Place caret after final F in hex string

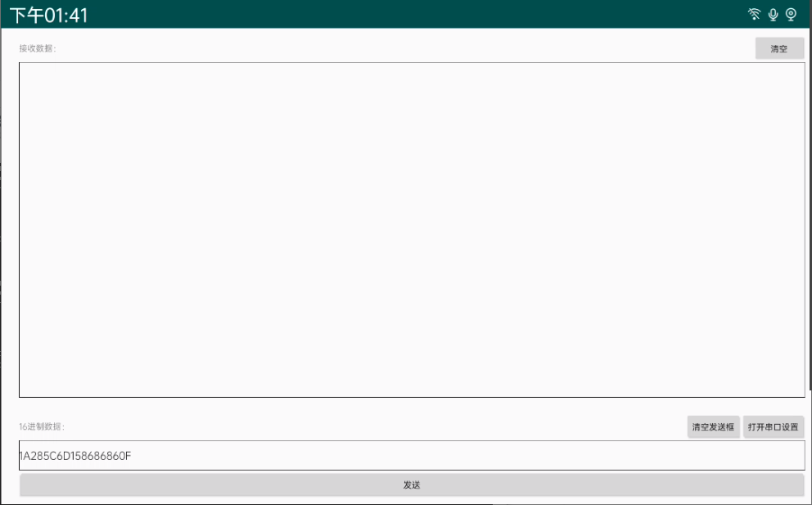(x=132, y=456)
